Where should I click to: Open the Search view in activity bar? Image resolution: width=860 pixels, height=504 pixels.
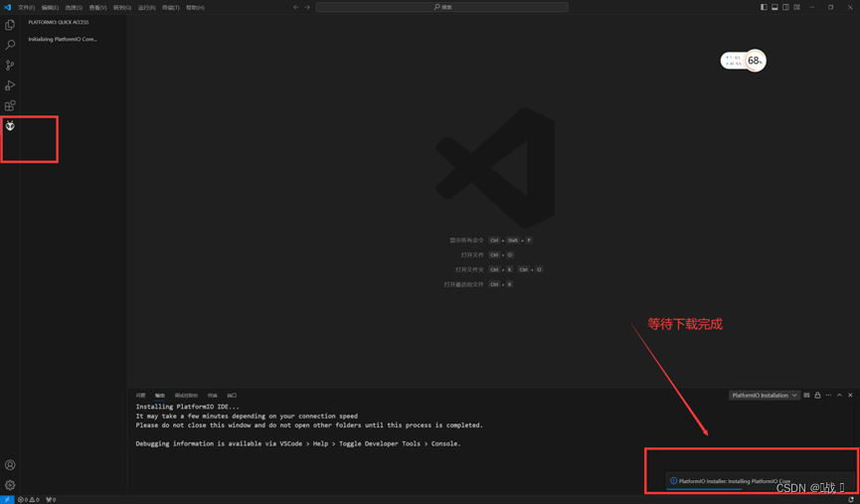coord(10,45)
